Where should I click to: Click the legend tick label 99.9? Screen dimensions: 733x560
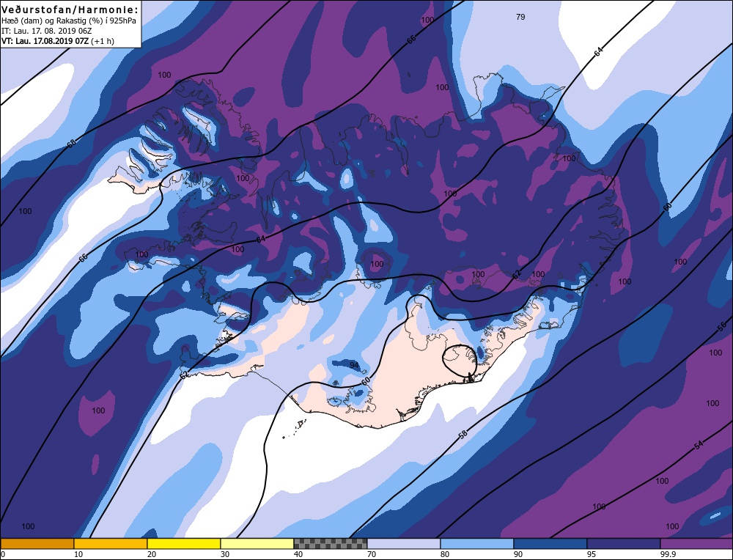pyautogui.click(x=668, y=554)
